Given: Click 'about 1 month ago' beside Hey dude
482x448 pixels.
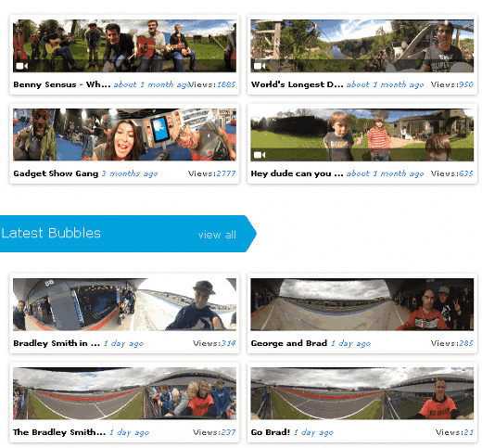Looking at the screenshot, I should tap(385, 173).
